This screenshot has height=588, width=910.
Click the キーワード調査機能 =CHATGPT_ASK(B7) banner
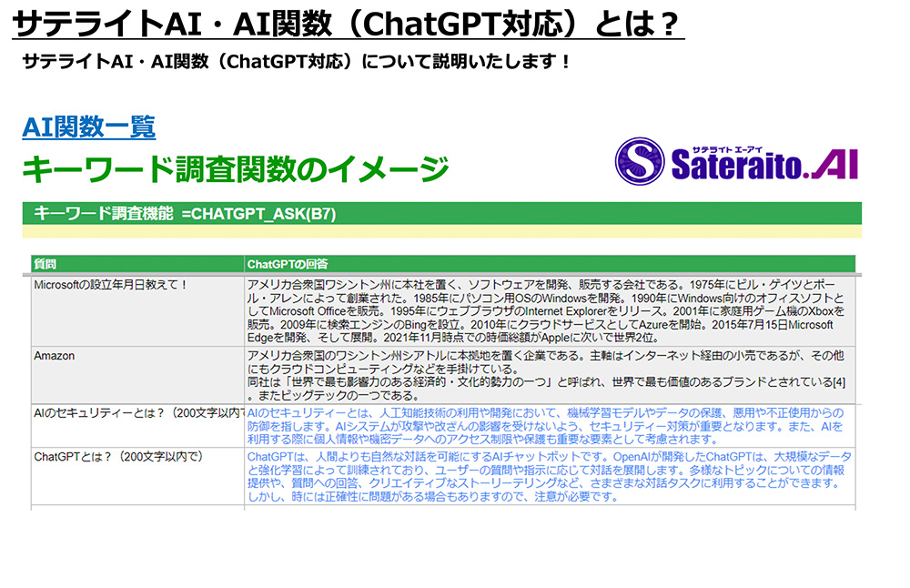pyautogui.click(x=441, y=213)
